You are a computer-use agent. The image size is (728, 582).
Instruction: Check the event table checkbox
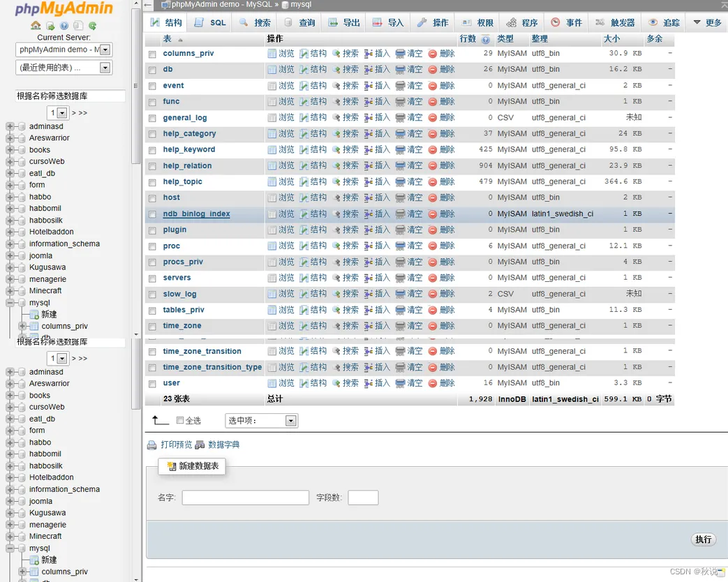coord(152,87)
